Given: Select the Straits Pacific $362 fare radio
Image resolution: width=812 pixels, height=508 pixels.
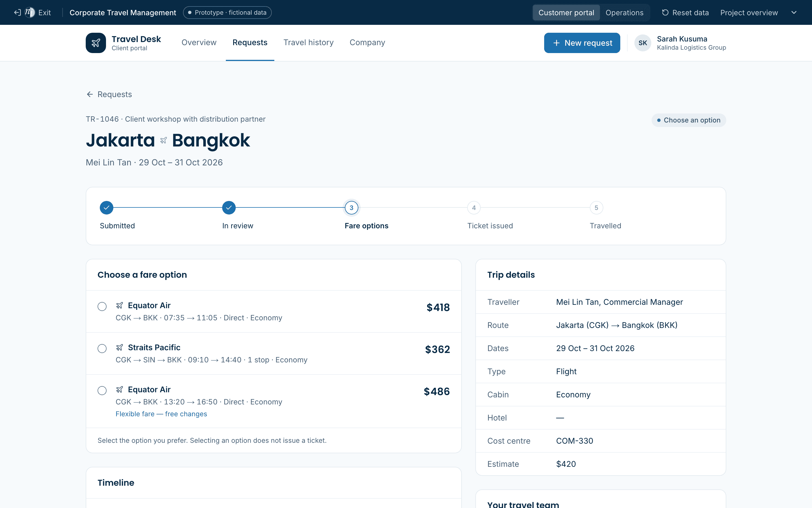Looking at the screenshot, I should click(102, 349).
